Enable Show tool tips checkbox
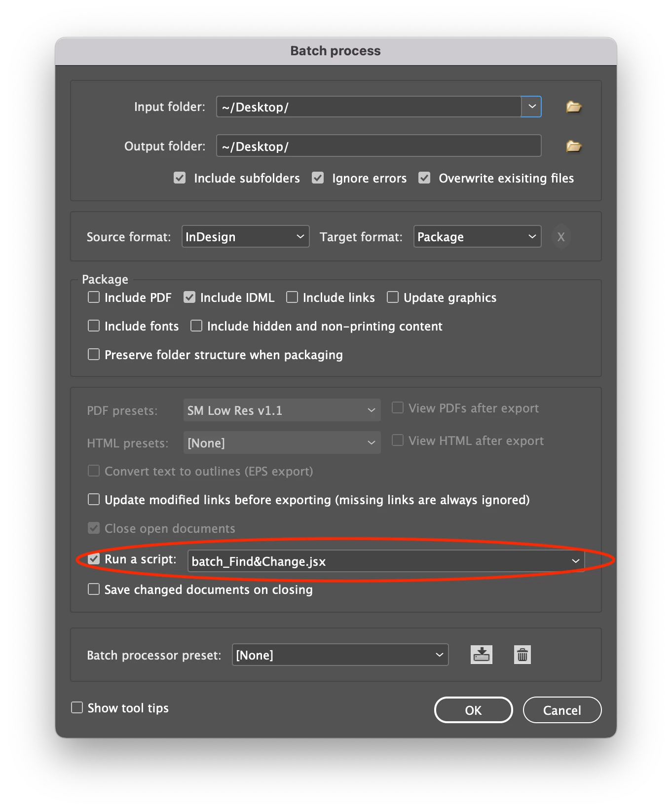This screenshot has width=672, height=811. click(x=77, y=707)
